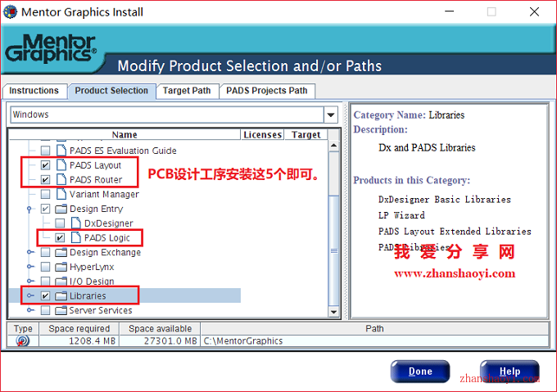The image size is (557, 392).
Task: Uncheck the Libraries checkbox
Action: [x=45, y=296]
